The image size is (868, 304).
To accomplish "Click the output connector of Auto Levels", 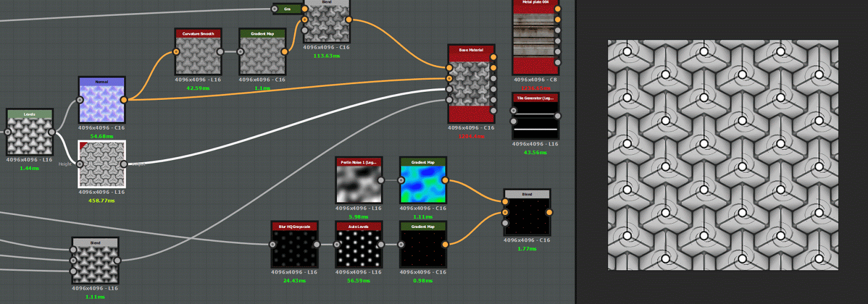I will (x=380, y=244).
